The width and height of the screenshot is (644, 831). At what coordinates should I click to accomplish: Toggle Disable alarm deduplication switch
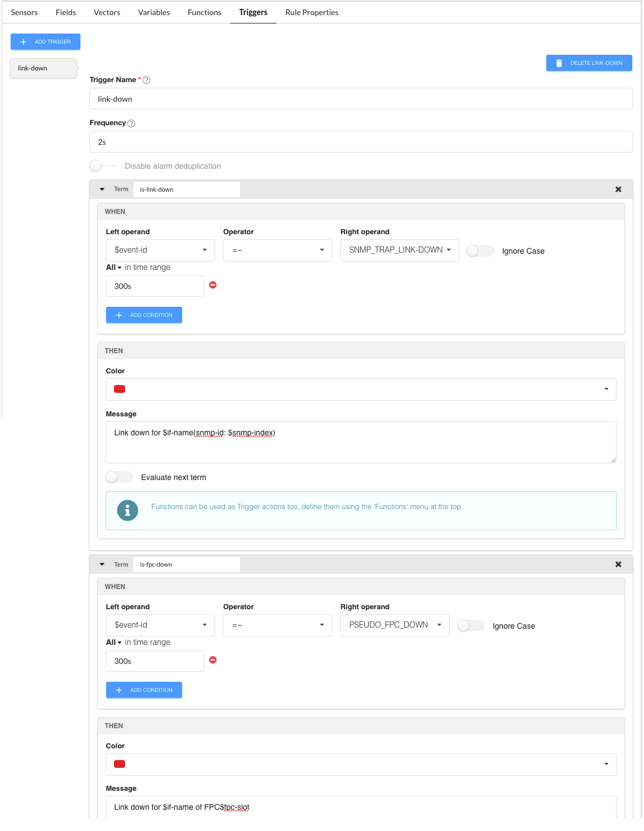point(97,166)
